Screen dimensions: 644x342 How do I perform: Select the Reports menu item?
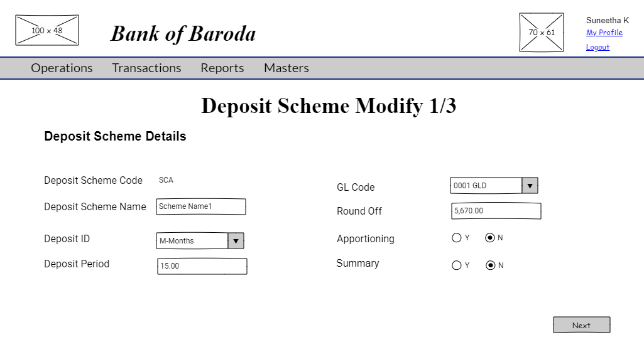[222, 68]
